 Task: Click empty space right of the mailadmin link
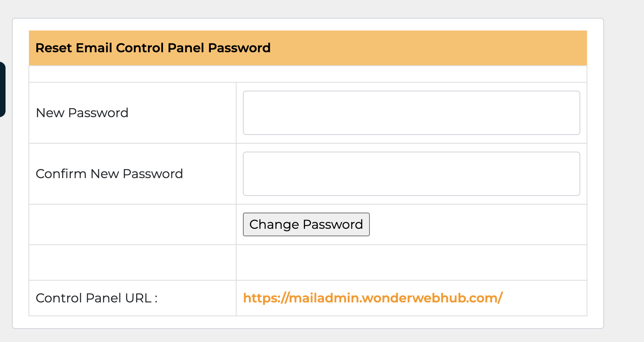pyautogui.click(x=546, y=298)
